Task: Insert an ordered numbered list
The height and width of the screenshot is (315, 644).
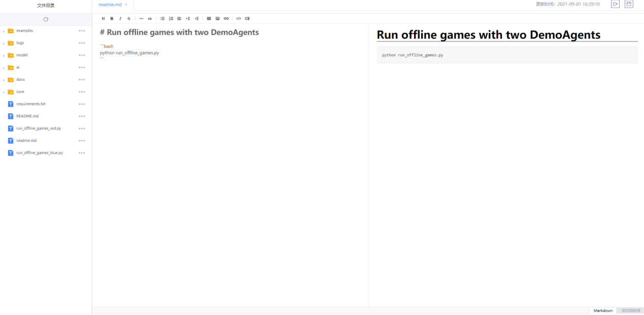Action: [x=171, y=18]
